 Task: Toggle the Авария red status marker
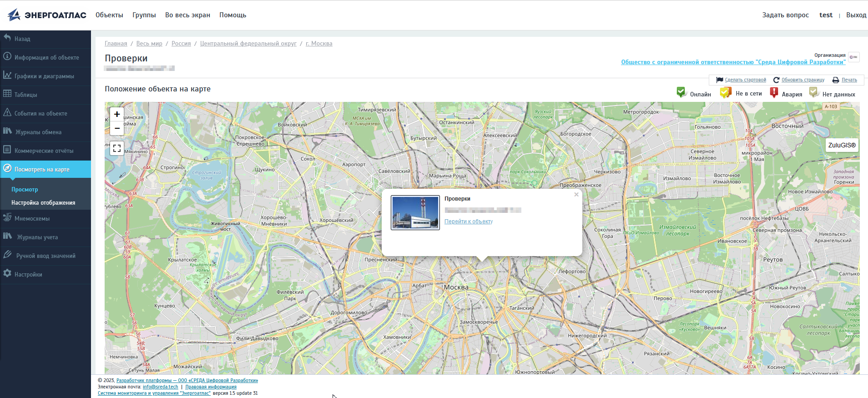(774, 93)
